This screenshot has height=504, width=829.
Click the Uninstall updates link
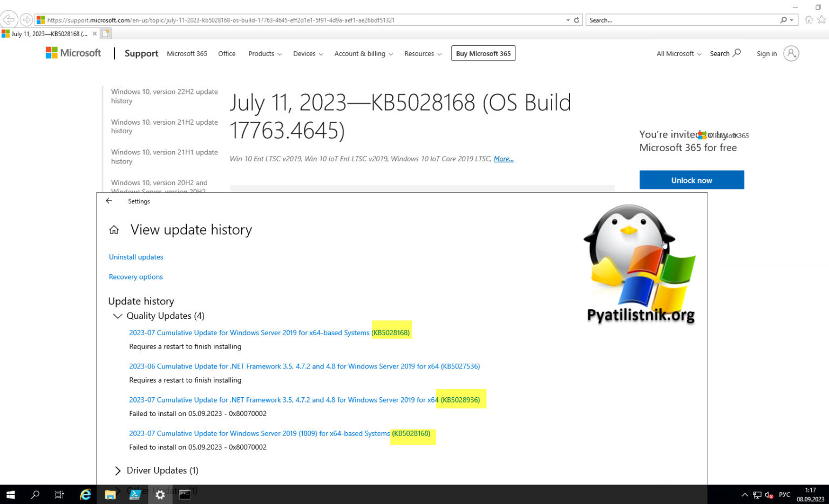(136, 257)
